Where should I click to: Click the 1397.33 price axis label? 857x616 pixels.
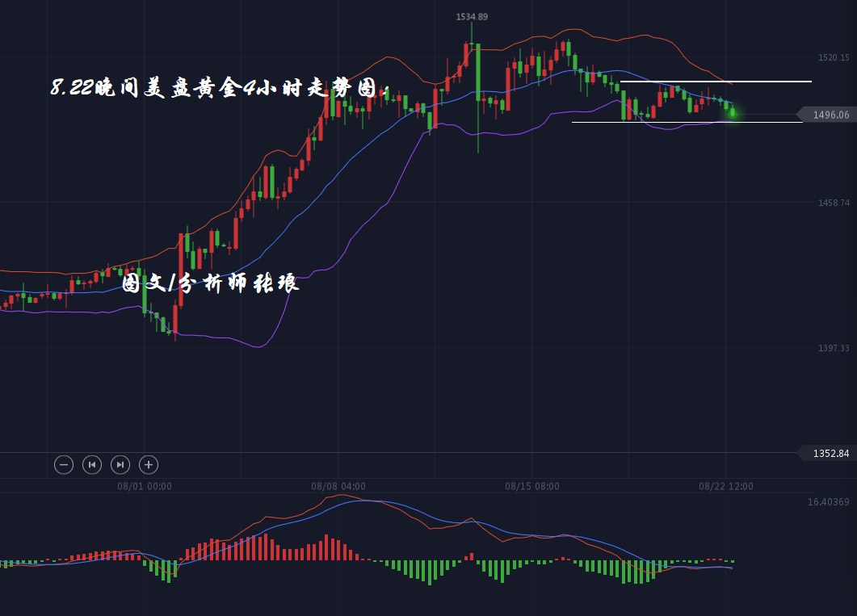click(834, 348)
